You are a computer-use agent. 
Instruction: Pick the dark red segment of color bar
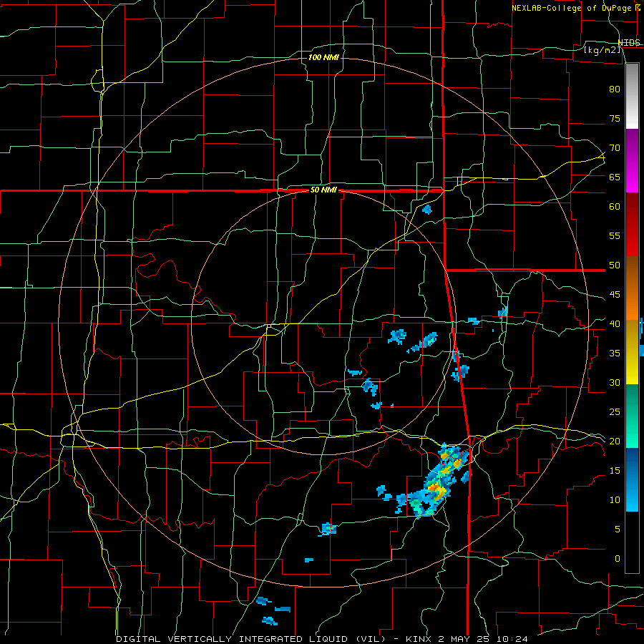click(632, 225)
